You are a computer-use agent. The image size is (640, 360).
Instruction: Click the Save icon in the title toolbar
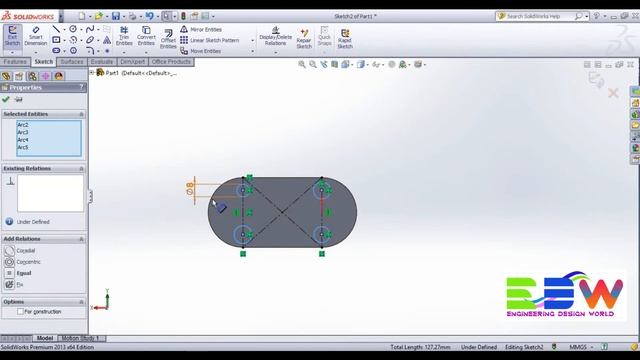coord(116,16)
